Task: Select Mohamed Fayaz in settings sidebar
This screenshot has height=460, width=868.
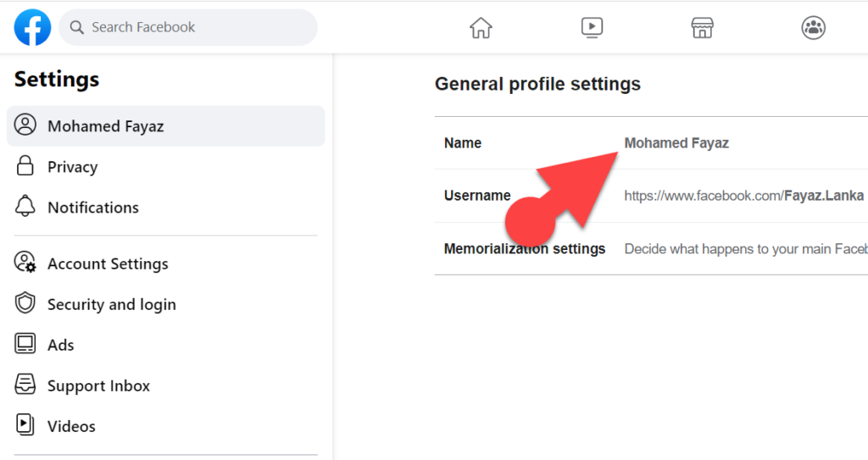Action: pyautogui.click(x=166, y=126)
